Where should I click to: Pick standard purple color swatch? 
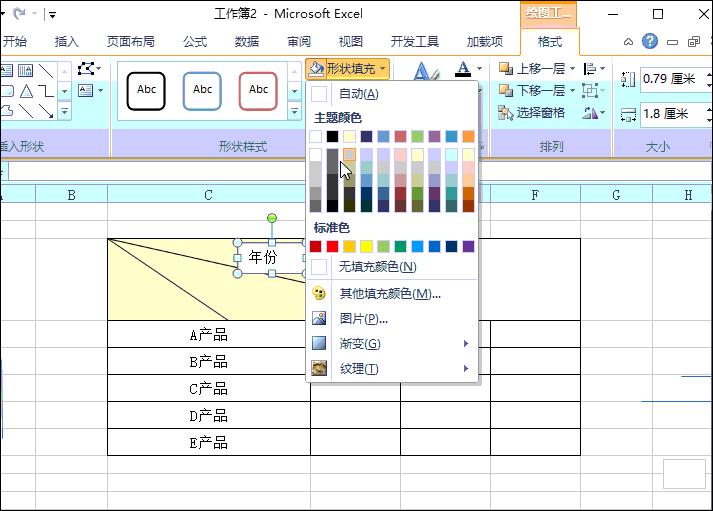pos(468,246)
